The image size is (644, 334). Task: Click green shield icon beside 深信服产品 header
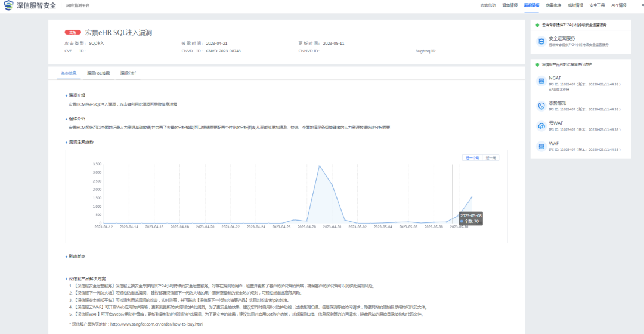[537, 64]
